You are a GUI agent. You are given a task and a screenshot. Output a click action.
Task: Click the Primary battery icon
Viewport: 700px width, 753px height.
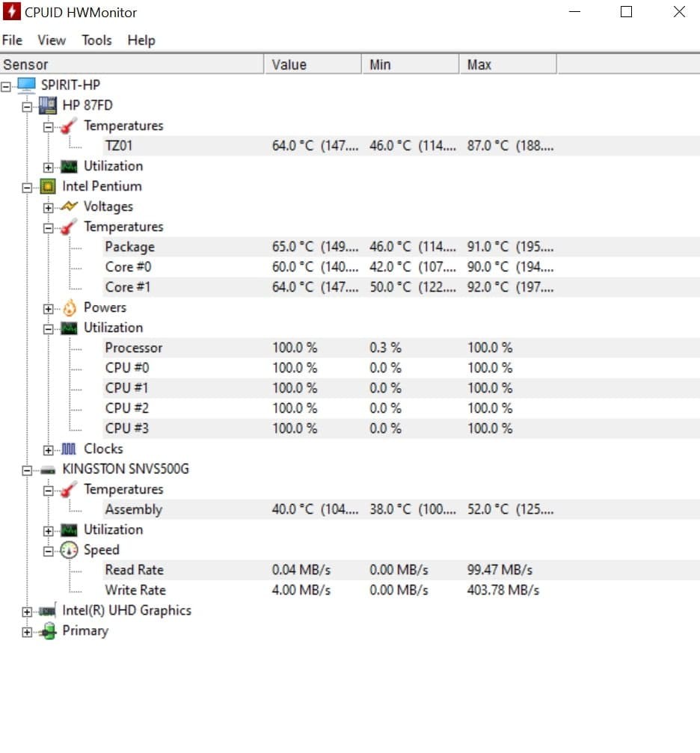coord(48,631)
